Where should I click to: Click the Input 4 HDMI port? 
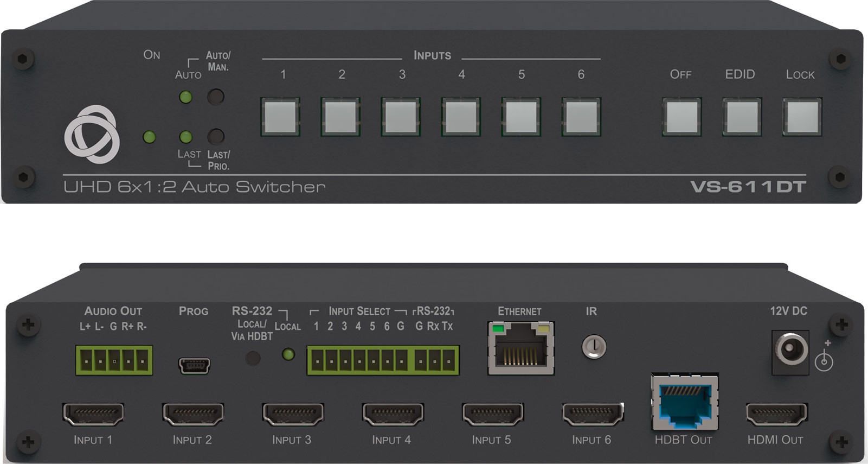pos(393,415)
